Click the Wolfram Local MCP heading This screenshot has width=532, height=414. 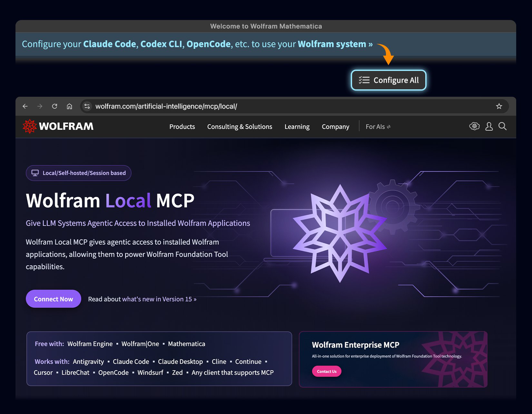110,201
